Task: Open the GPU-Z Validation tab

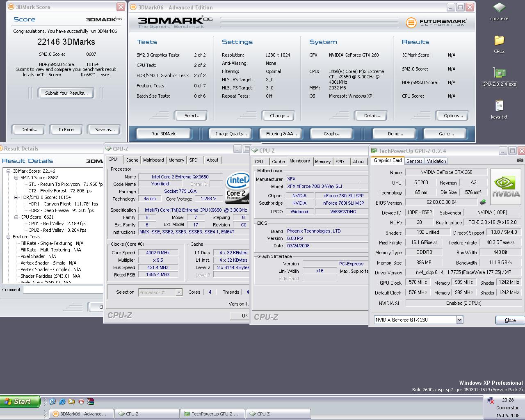Action: pos(436,161)
